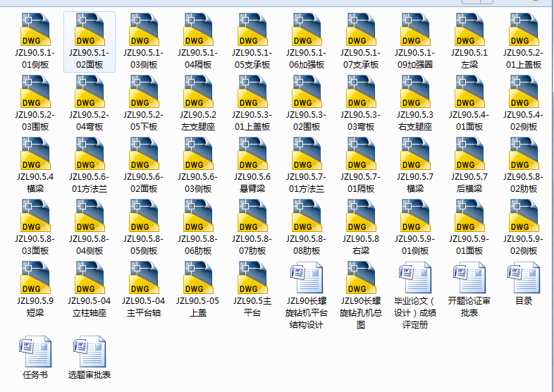Click the JZL90.5.1-07支承板 drawing icon
The height and width of the screenshot is (392, 554).
pos(361,30)
